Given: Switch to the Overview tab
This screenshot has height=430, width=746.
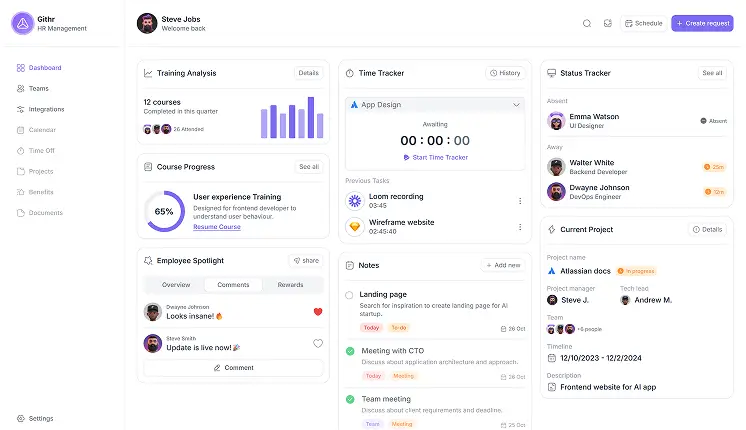Looking at the screenshot, I should point(176,285).
